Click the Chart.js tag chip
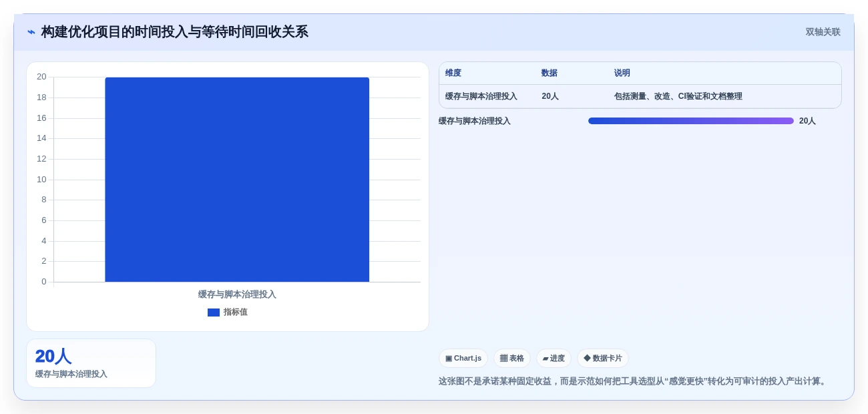868x414 pixels. pyautogui.click(x=463, y=359)
